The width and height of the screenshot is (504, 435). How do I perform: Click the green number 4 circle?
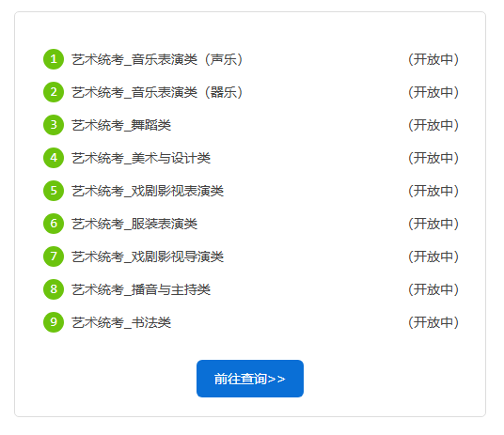[x=54, y=158]
